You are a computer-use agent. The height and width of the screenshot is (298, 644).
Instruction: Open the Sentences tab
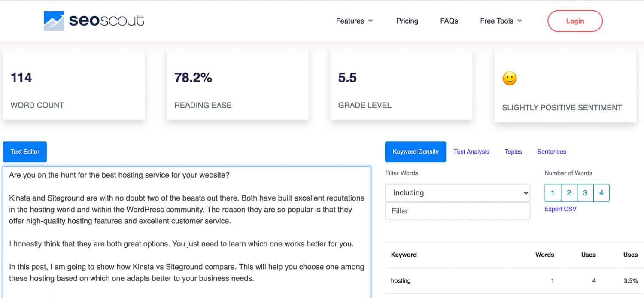pos(551,152)
